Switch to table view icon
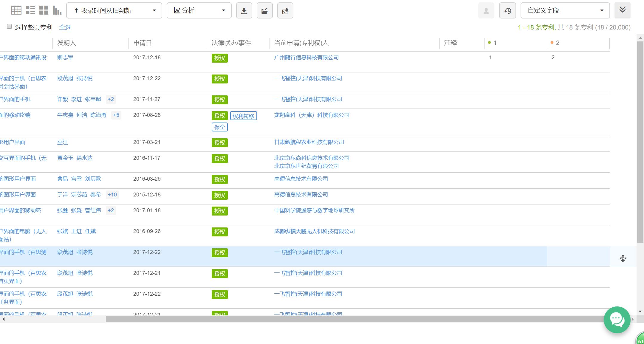The width and height of the screenshot is (644, 344). pos(16,10)
